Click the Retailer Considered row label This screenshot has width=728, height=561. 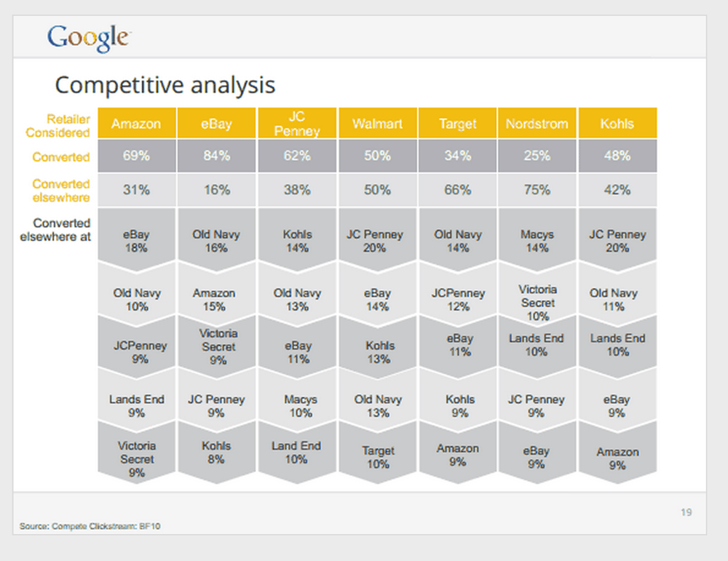coord(58,126)
